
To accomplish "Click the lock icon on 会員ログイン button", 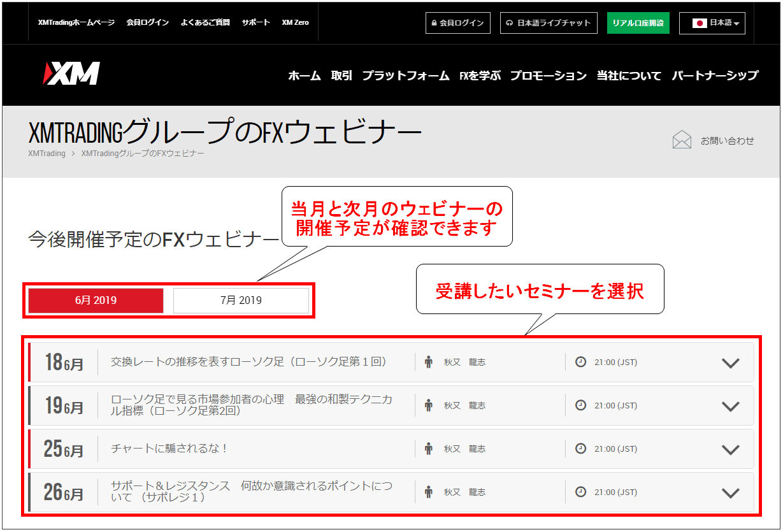I will click(435, 23).
